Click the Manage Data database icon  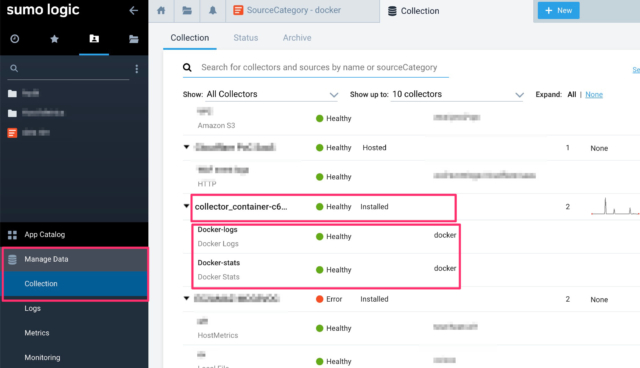(12, 259)
